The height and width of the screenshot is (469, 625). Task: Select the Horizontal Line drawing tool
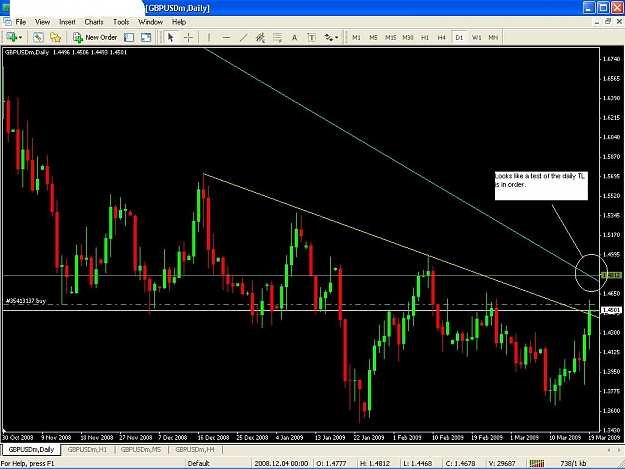pos(226,37)
